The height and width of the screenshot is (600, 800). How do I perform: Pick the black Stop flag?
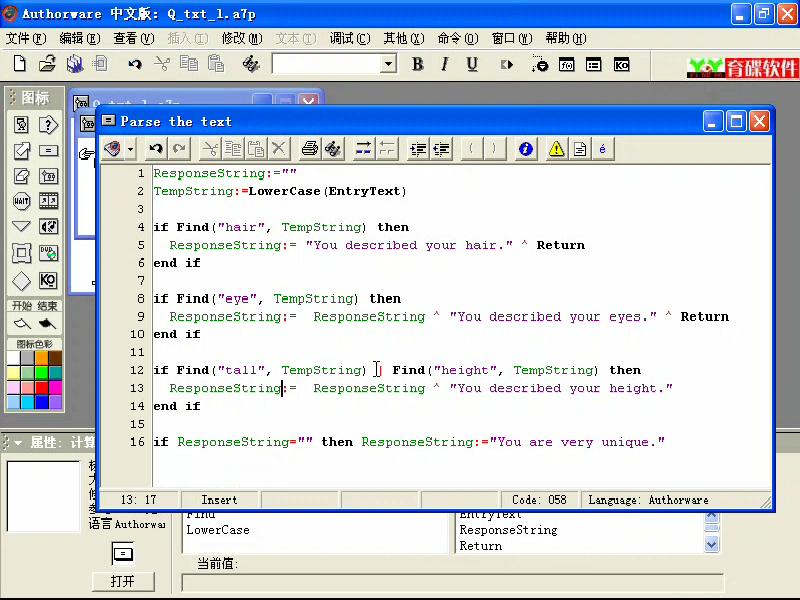click(x=47, y=323)
